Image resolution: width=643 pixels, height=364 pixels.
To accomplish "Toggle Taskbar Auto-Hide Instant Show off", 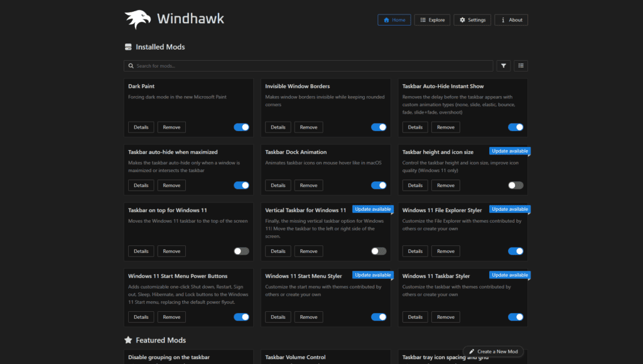I will (516, 127).
